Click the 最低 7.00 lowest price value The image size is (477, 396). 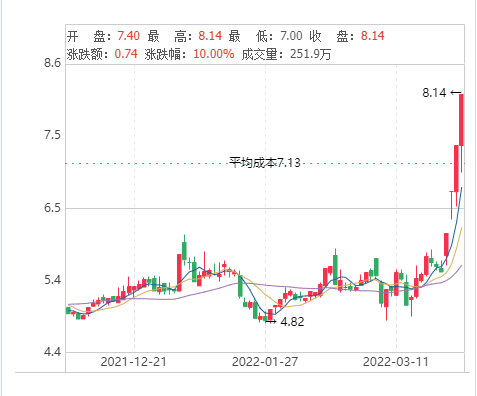(x=291, y=36)
